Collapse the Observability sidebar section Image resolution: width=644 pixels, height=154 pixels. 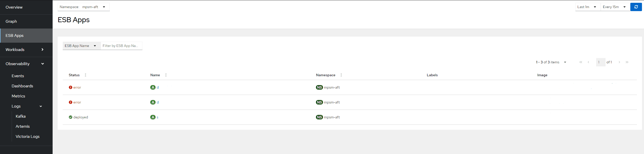point(26,64)
